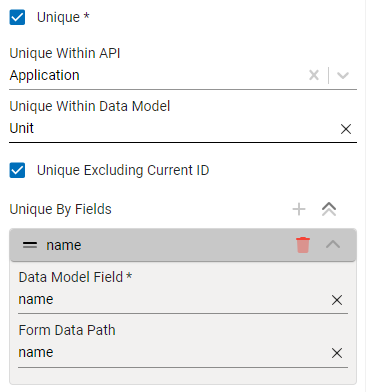
Task: Toggle Unique Excluding Current ID checkbox
Action: click(17, 170)
